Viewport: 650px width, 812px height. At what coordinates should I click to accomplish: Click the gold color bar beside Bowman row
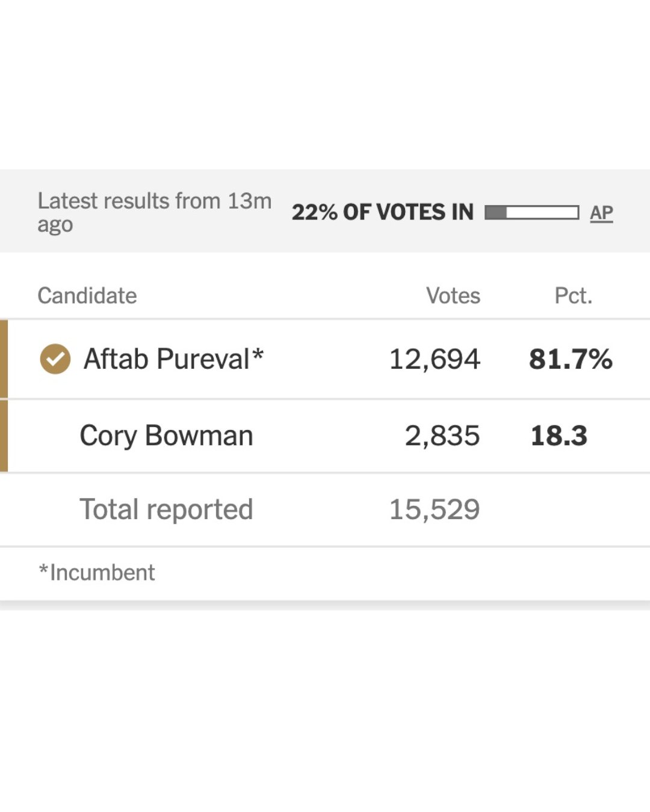coord(4,435)
